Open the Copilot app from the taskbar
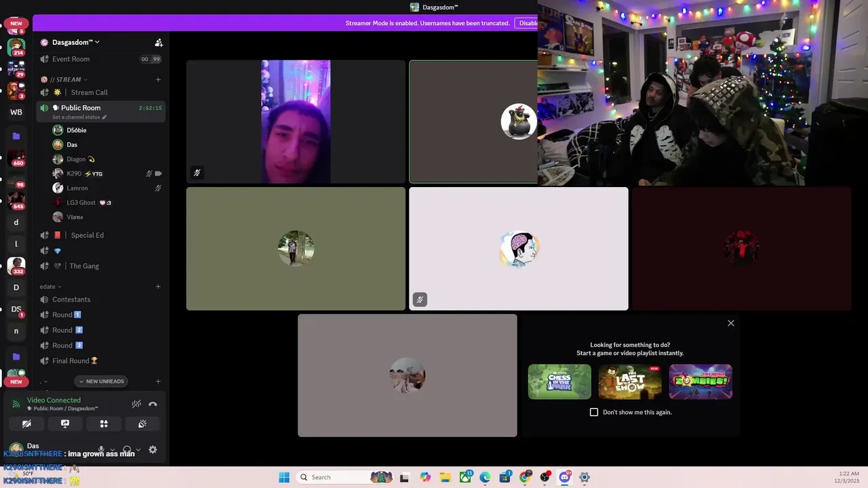 tap(425, 477)
